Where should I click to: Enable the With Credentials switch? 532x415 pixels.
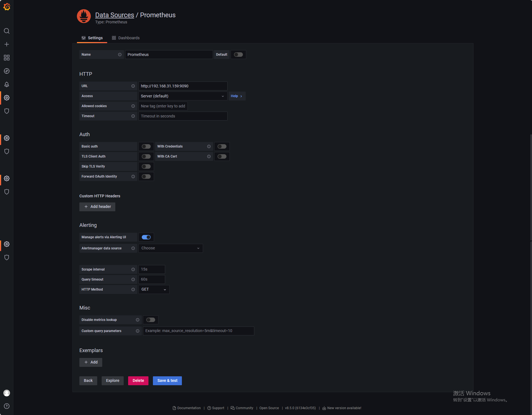222,146
